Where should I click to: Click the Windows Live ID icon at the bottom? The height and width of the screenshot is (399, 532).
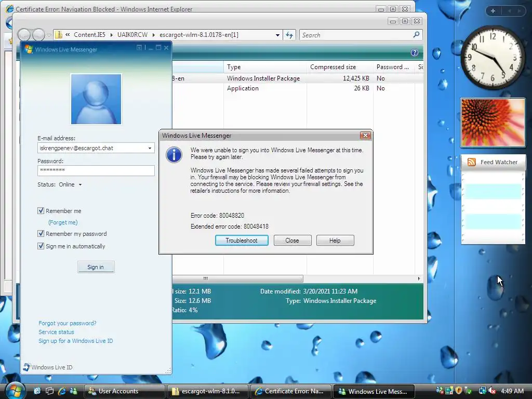click(x=26, y=367)
